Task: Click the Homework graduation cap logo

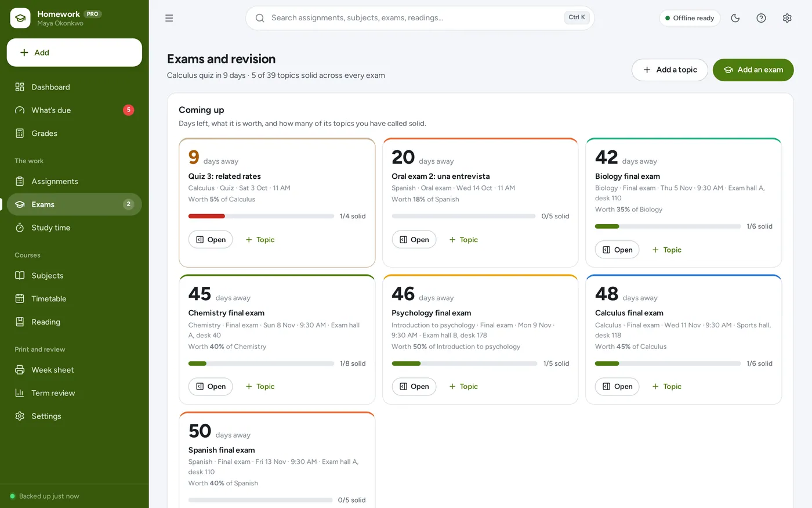Action: (x=20, y=18)
